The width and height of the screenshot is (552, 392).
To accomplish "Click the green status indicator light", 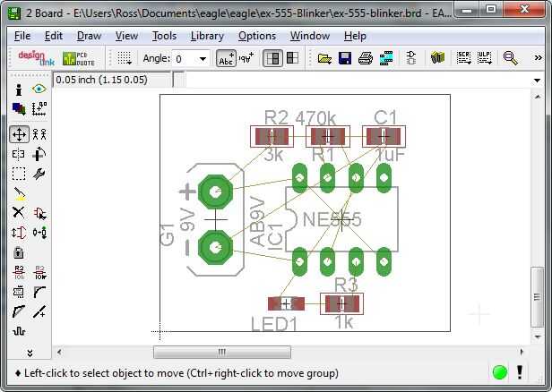I will (x=499, y=372).
